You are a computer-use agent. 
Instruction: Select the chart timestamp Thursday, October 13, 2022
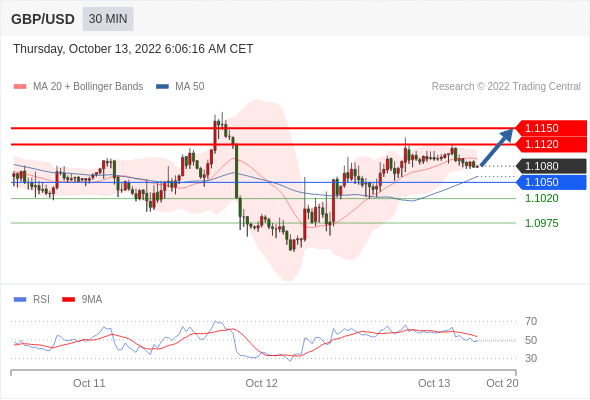point(133,49)
